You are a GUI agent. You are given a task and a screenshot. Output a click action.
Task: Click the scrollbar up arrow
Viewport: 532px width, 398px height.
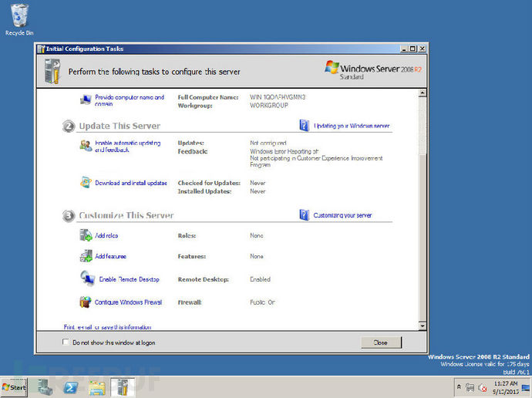(x=422, y=93)
